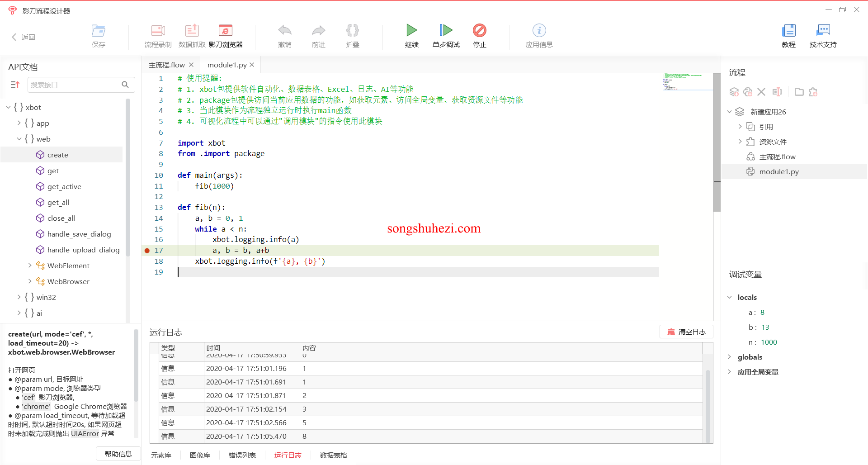868x465 pixels.
Task: Toggle breakpoint dot on line 17
Action: tap(147, 250)
